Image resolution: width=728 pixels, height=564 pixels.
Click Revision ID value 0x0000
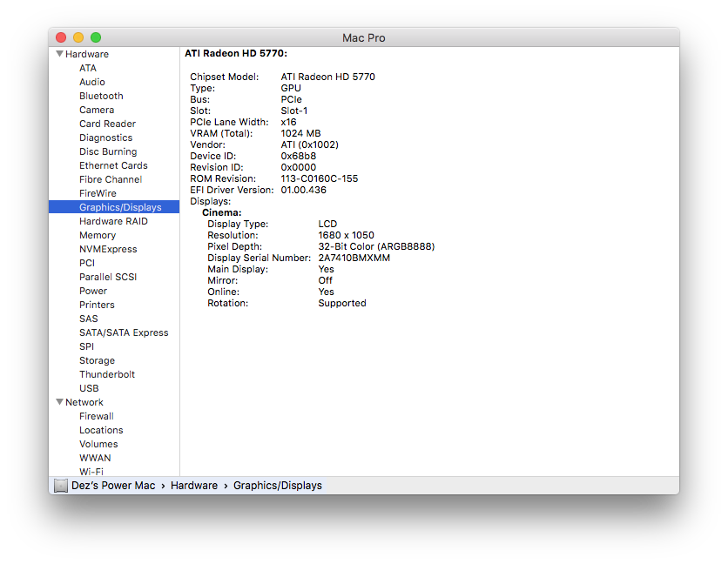(x=298, y=167)
